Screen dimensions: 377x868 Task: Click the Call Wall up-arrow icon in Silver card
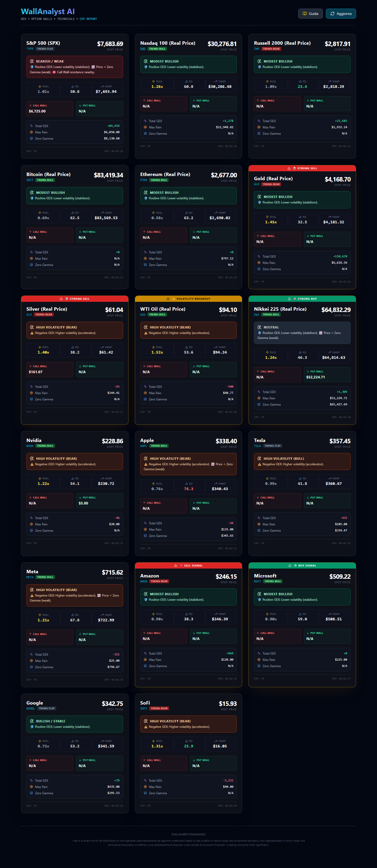click(30, 366)
